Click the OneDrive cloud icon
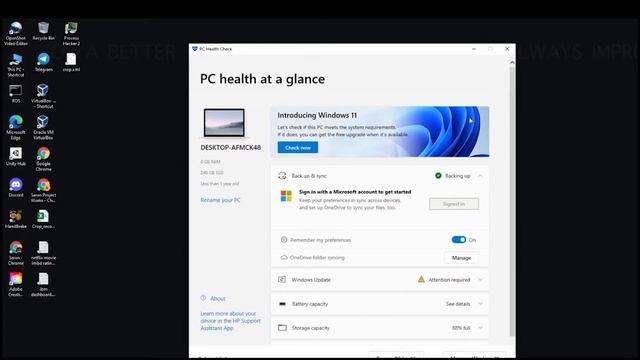The image size is (640, 360). 284,258
